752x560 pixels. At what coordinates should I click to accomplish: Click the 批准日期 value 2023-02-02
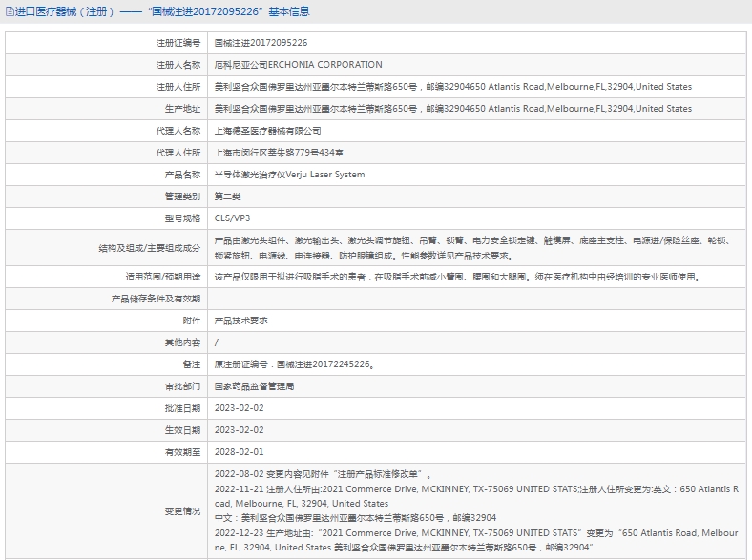click(239, 408)
